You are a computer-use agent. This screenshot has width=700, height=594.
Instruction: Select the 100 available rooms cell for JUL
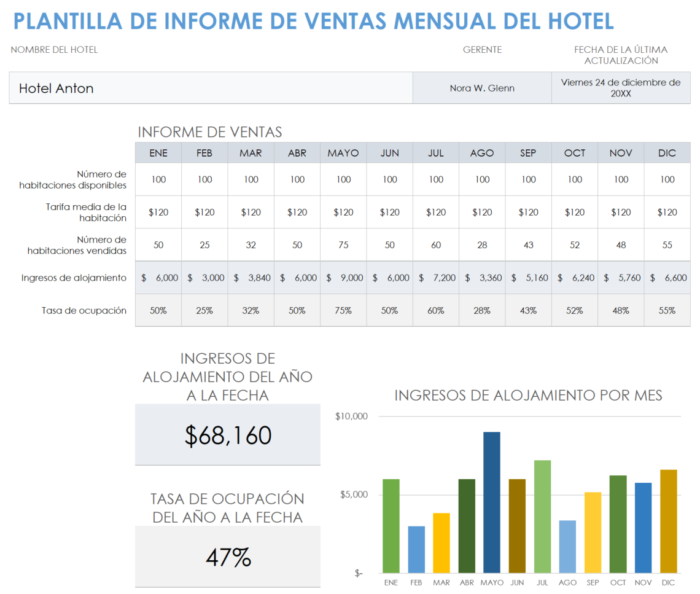pyautogui.click(x=435, y=179)
